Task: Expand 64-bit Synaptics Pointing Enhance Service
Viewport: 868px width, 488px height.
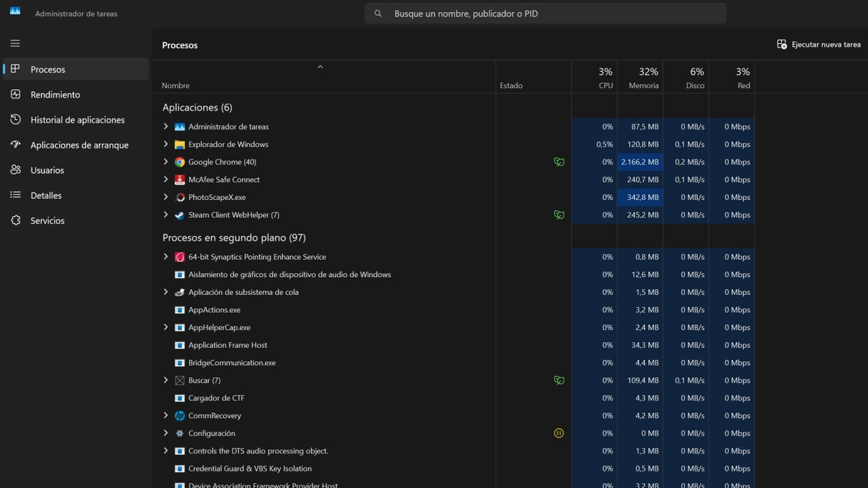Action: [165, 257]
